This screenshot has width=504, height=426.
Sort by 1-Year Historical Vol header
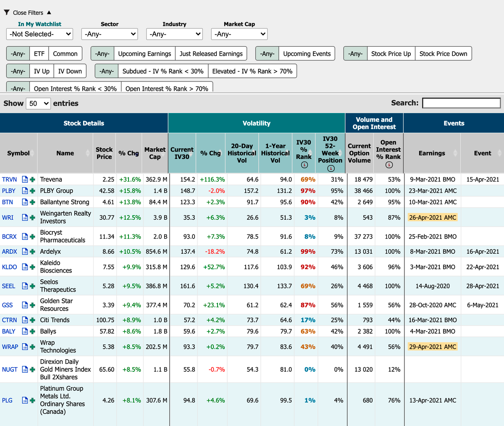[276, 153]
